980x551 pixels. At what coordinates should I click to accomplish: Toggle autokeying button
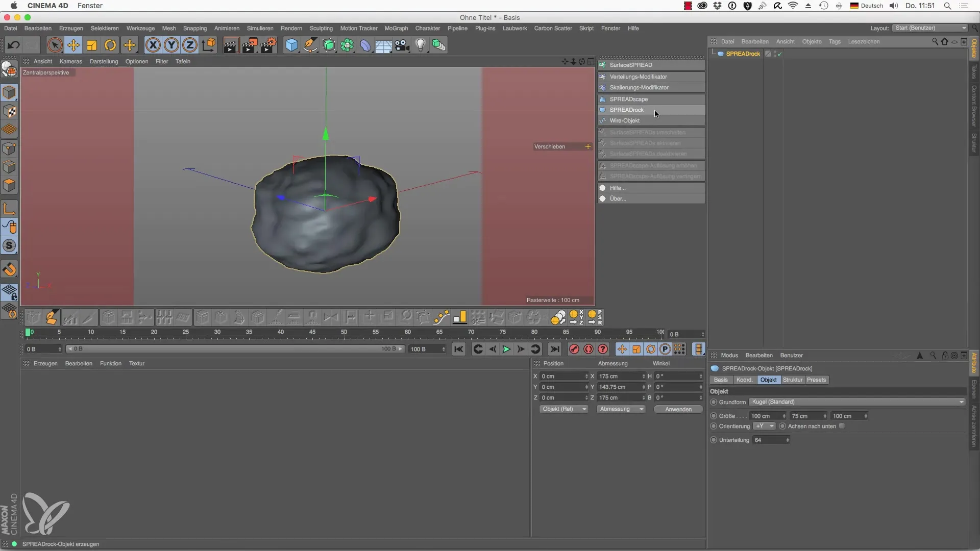point(589,349)
